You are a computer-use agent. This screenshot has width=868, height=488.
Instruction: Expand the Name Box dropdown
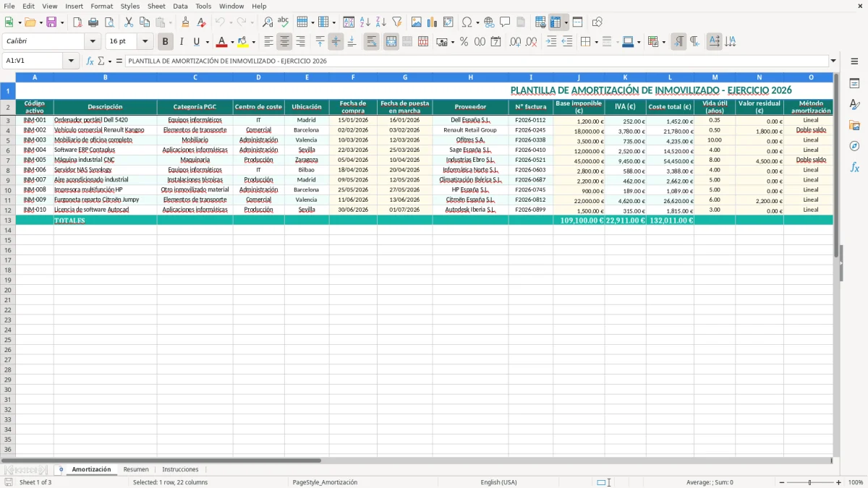point(71,61)
